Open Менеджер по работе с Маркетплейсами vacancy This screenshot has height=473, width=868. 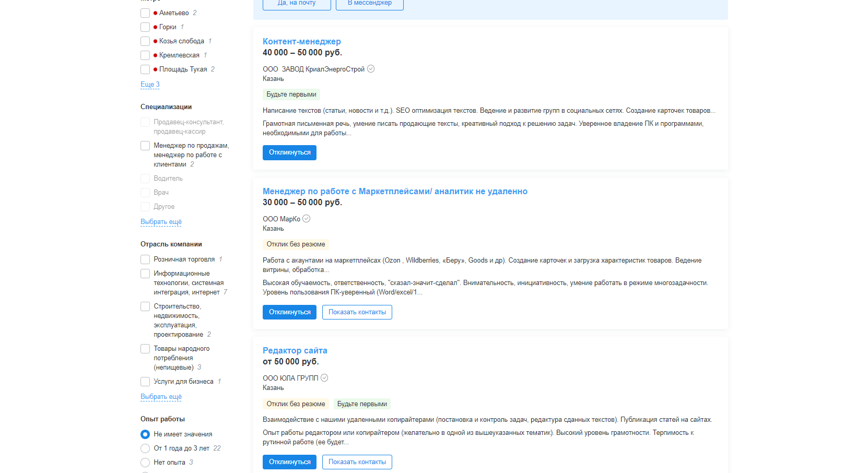point(395,191)
